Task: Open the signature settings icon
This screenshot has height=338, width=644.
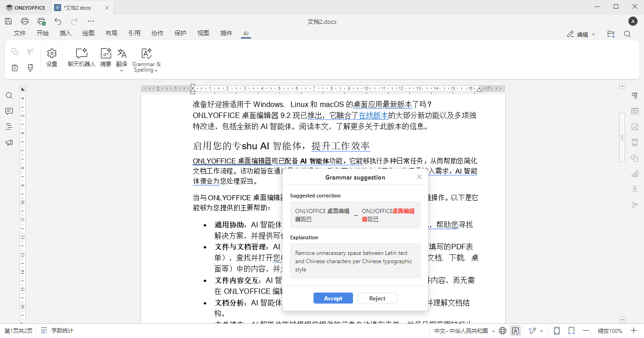Action: pyautogui.click(x=634, y=204)
